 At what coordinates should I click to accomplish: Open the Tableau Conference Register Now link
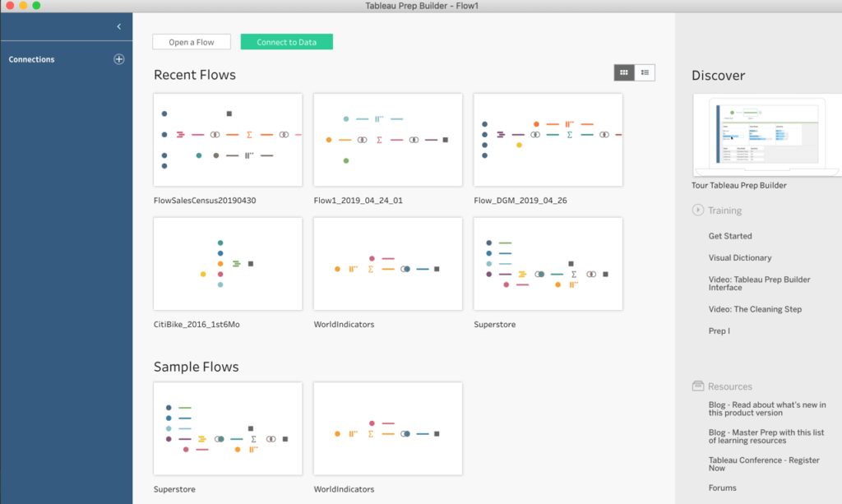tap(764, 465)
